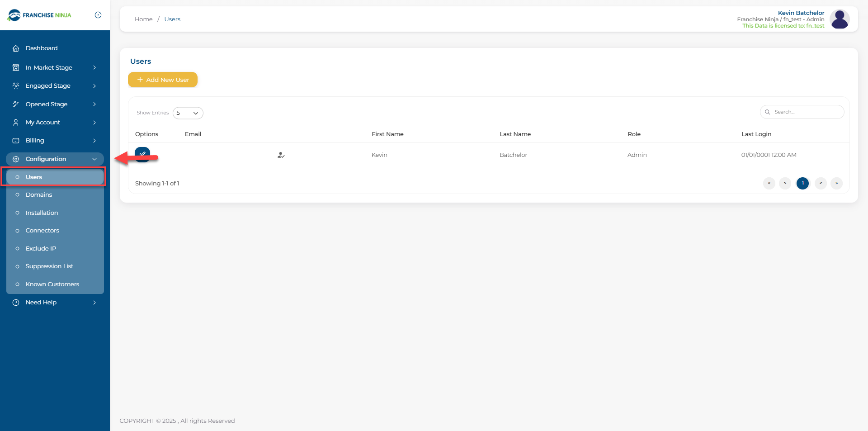Click the My Account person icon

(x=16, y=123)
